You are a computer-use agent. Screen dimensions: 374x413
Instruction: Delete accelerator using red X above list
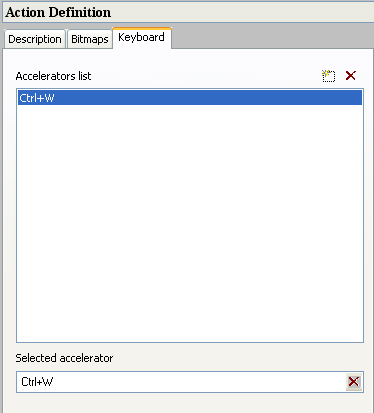click(x=351, y=76)
